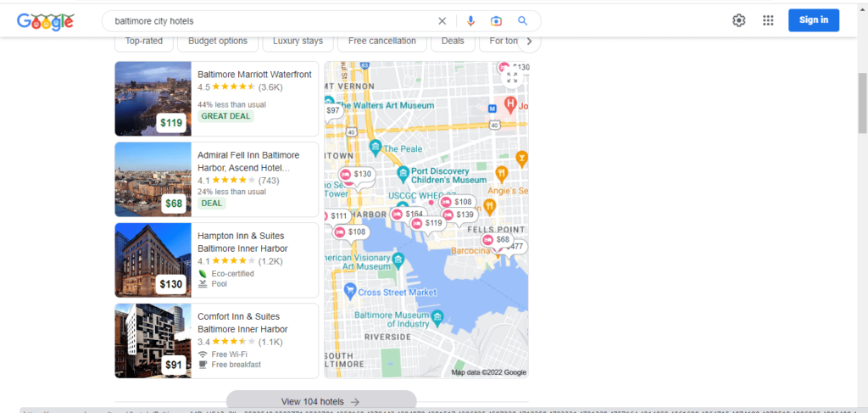Click Port Discovery Children's Museum marker
This screenshot has height=413, width=868.
click(x=403, y=175)
